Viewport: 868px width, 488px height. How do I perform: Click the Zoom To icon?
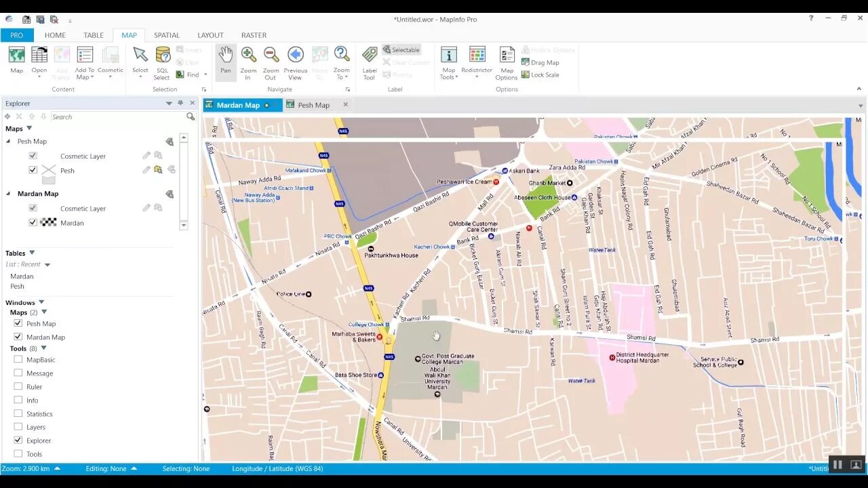click(342, 55)
